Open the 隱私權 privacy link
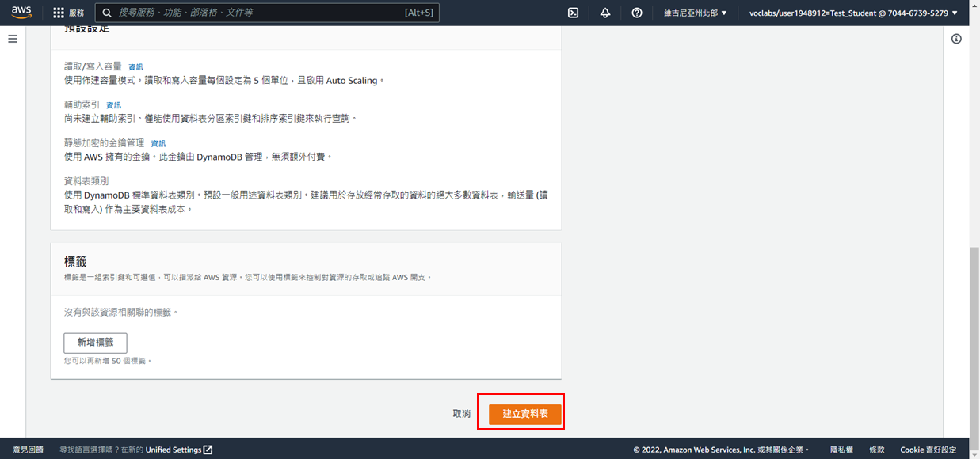Image resolution: width=980 pixels, height=459 pixels. point(842,450)
